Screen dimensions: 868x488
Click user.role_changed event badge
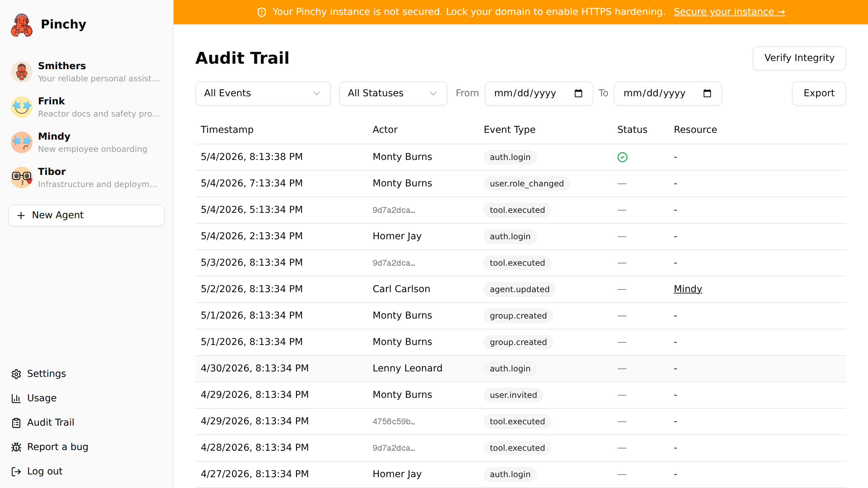pos(527,183)
